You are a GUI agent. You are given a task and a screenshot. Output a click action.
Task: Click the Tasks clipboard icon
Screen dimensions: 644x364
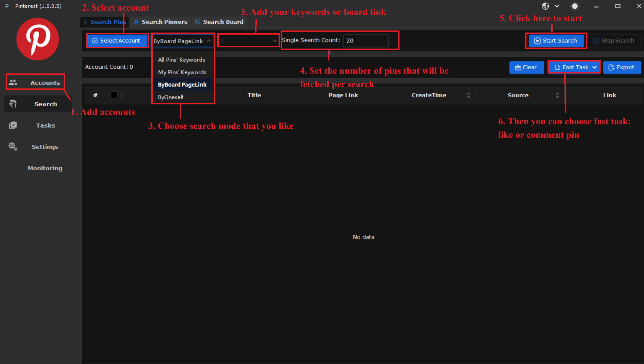pyautogui.click(x=13, y=125)
